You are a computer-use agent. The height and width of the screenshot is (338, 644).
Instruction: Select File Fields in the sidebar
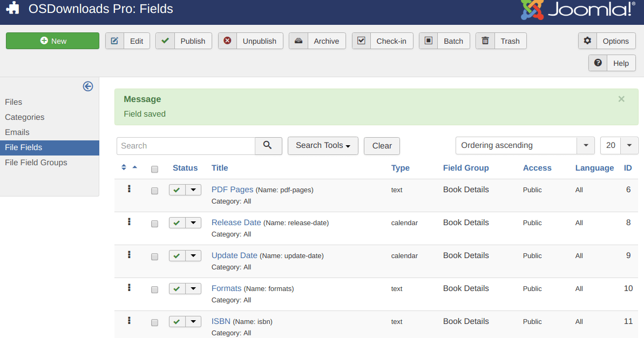pyautogui.click(x=49, y=147)
